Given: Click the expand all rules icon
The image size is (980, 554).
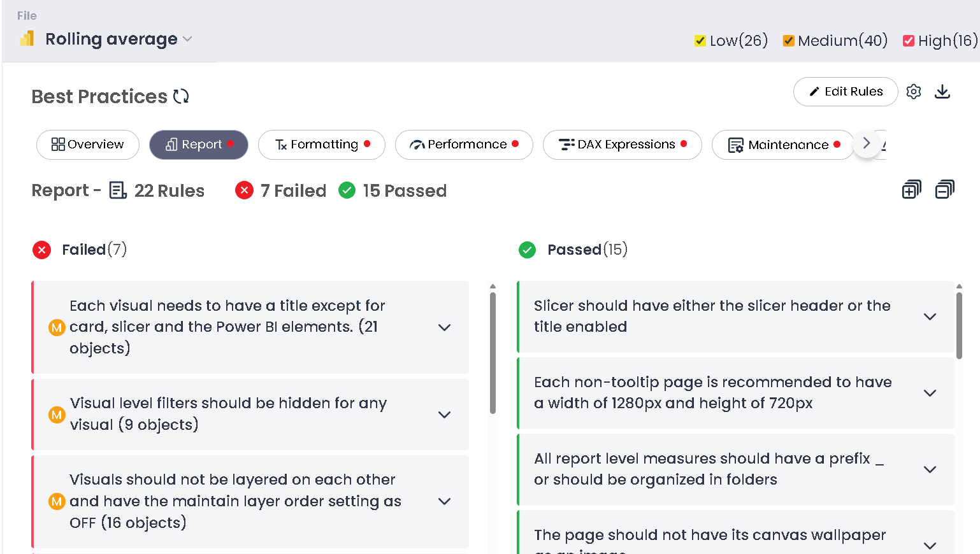Looking at the screenshot, I should pyautogui.click(x=911, y=190).
